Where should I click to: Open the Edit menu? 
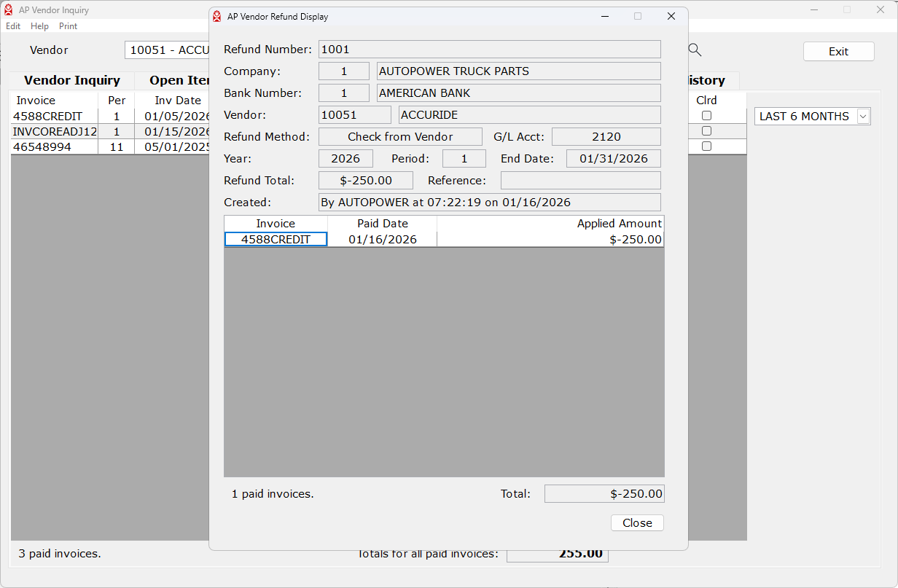pos(13,26)
